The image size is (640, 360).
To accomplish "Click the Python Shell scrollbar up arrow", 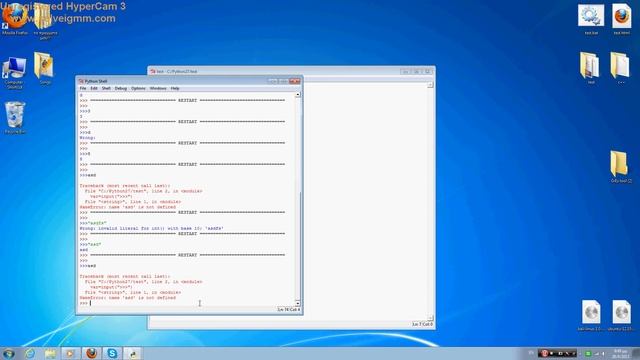I will (x=298, y=95).
